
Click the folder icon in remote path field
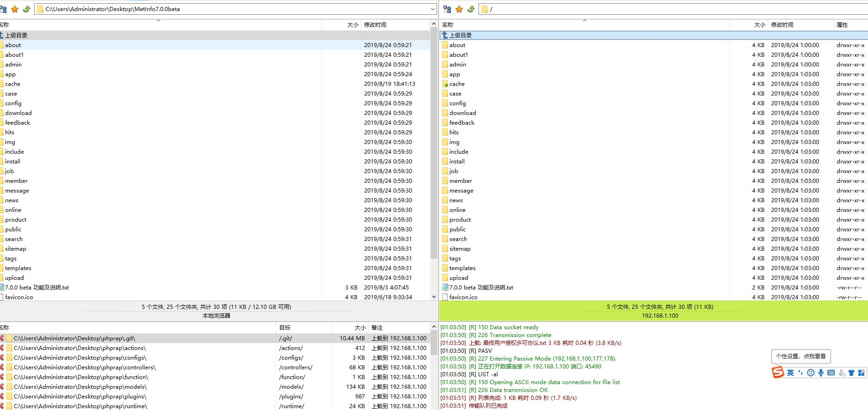(485, 9)
